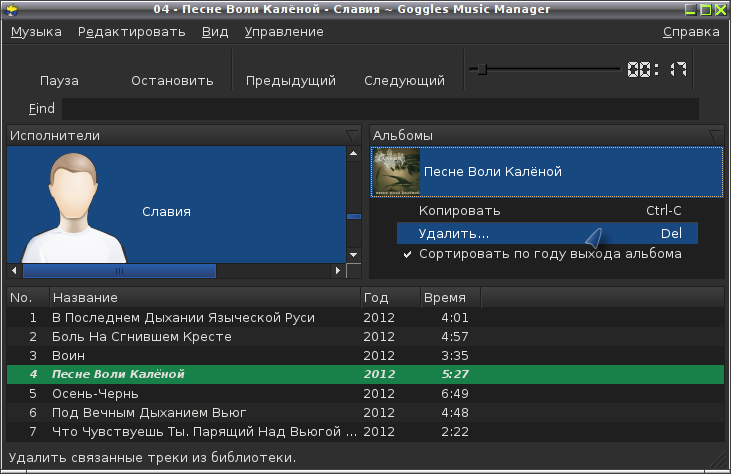Viewport: 731px width, 474px height.
Task: Click the artist list scroll-up arrow
Action: tap(353, 153)
